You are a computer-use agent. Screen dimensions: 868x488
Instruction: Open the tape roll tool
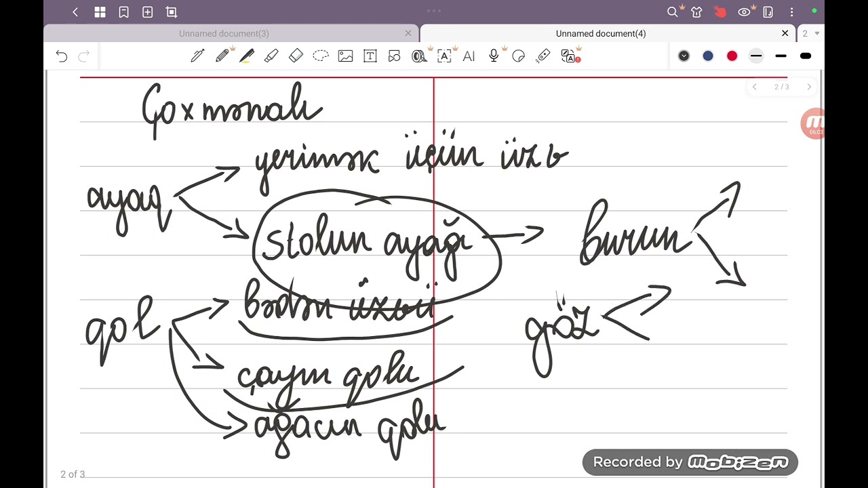[x=419, y=56]
